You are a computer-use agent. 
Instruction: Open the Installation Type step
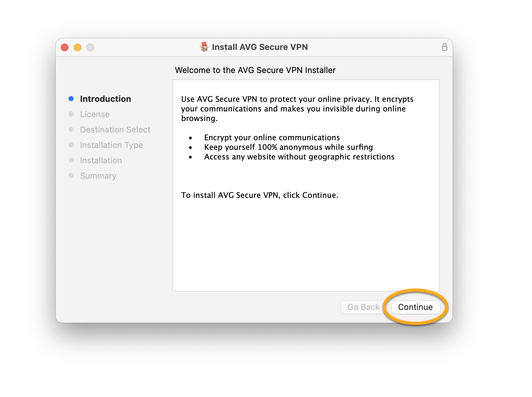pyautogui.click(x=111, y=145)
